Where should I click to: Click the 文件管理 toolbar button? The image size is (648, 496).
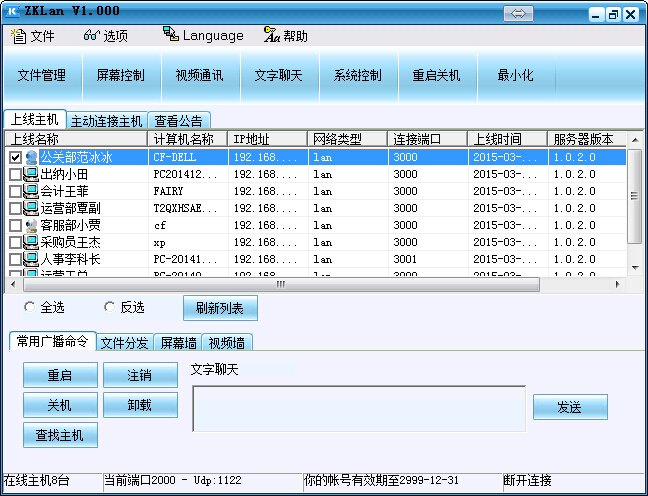(x=41, y=76)
